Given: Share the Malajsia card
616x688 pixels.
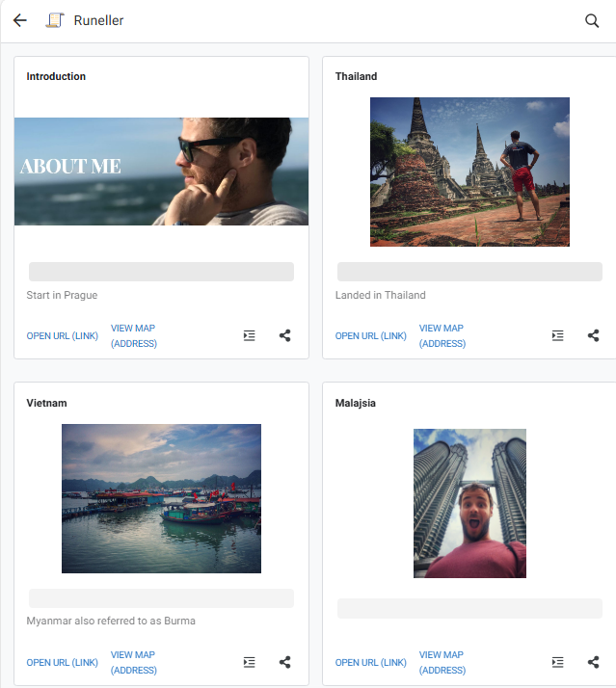Looking at the screenshot, I should (593, 662).
